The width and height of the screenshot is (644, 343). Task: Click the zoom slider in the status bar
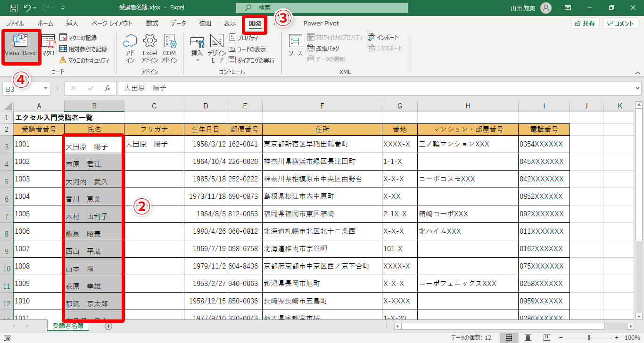pyautogui.click(x=588, y=338)
